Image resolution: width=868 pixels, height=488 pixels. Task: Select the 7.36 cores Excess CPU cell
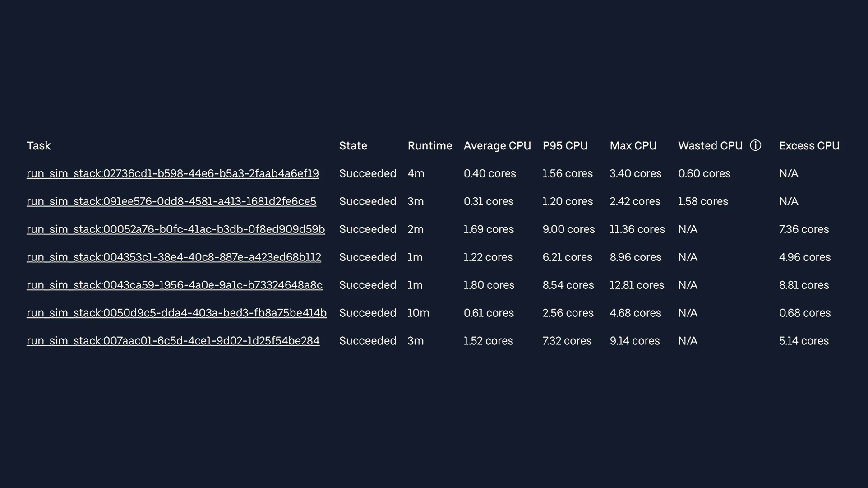pyautogui.click(x=803, y=229)
